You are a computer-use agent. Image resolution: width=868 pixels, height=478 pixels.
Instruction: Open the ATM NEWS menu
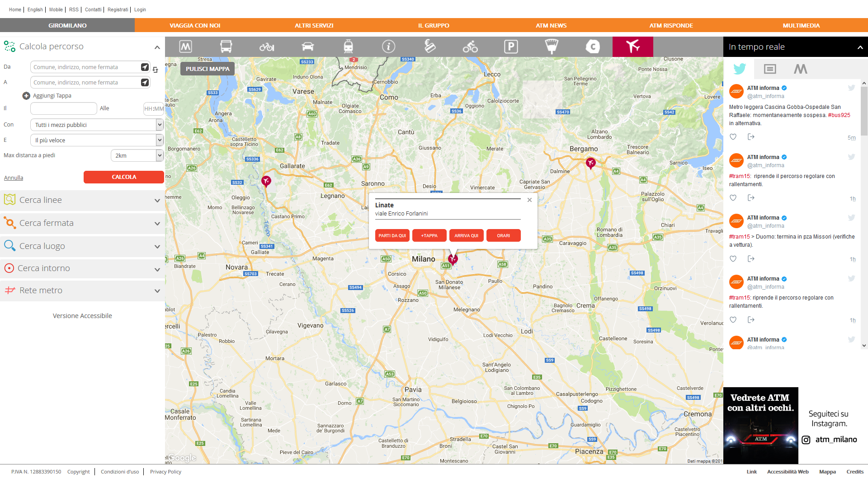pyautogui.click(x=551, y=25)
